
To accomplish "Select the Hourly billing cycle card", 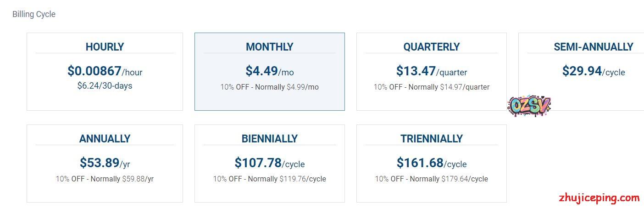I will (105, 71).
